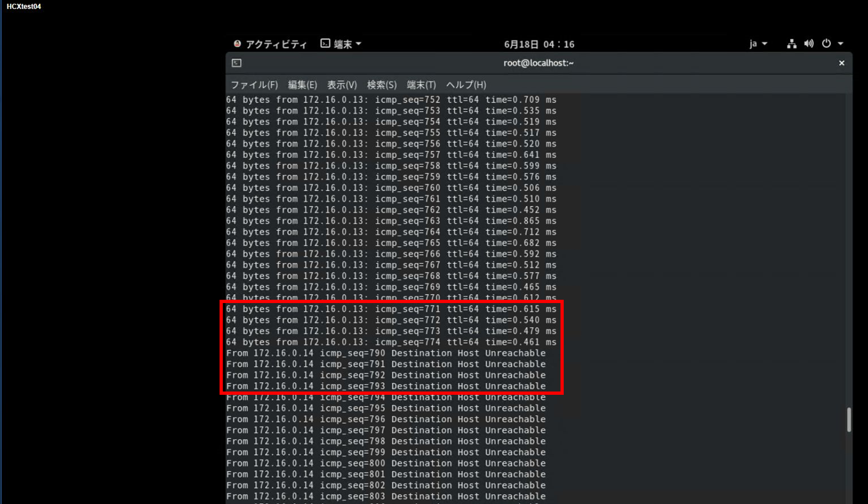Click the terminal's vertical scrollbar handle
This screenshot has height=504, width=868.
(x=848, y=419)
